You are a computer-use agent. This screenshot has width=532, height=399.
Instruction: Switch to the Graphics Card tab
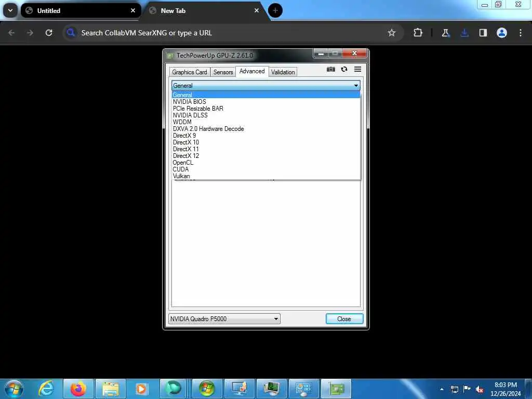pyautogui.click(x=189, y=72)
